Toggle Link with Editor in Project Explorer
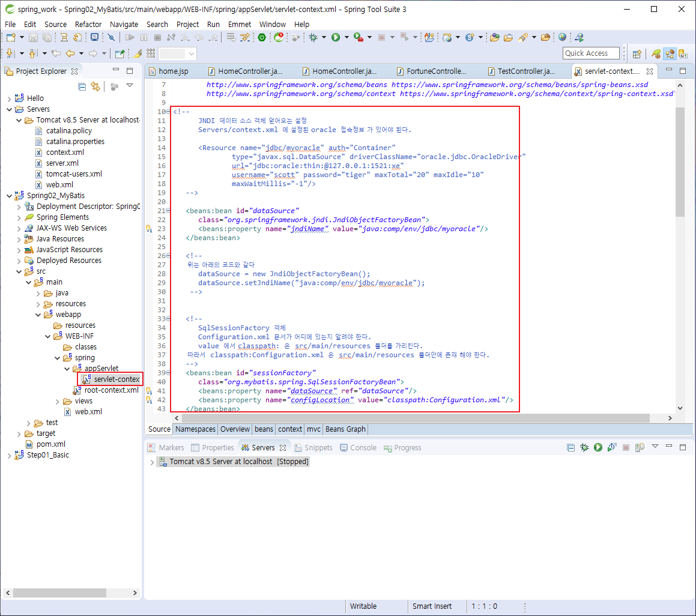 95,86
